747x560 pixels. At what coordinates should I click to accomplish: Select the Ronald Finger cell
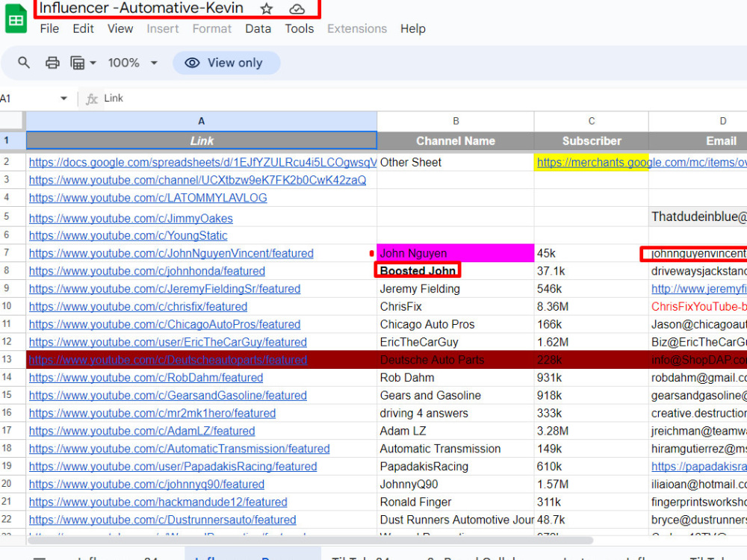tap(456, 502)
